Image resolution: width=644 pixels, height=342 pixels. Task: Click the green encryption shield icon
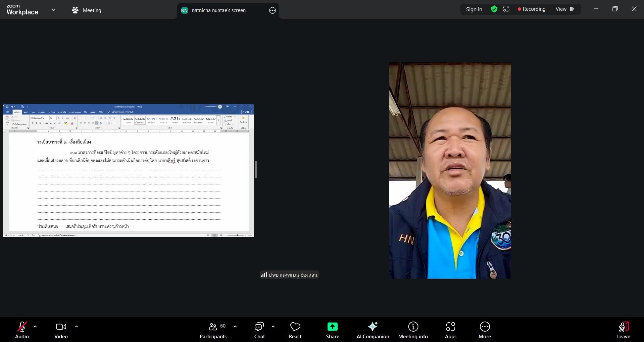494,9
